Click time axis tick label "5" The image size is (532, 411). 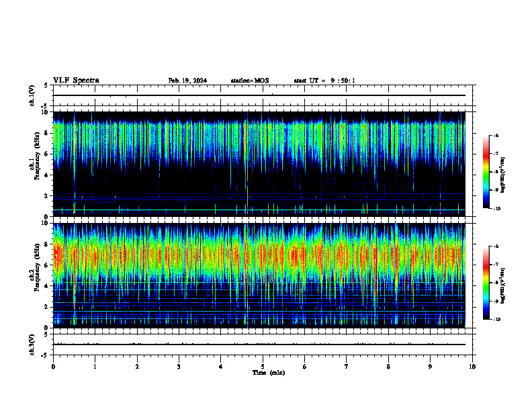[263, 367]
